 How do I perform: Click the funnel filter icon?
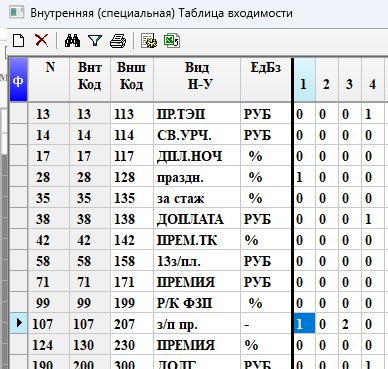click(x=95, y=41)
